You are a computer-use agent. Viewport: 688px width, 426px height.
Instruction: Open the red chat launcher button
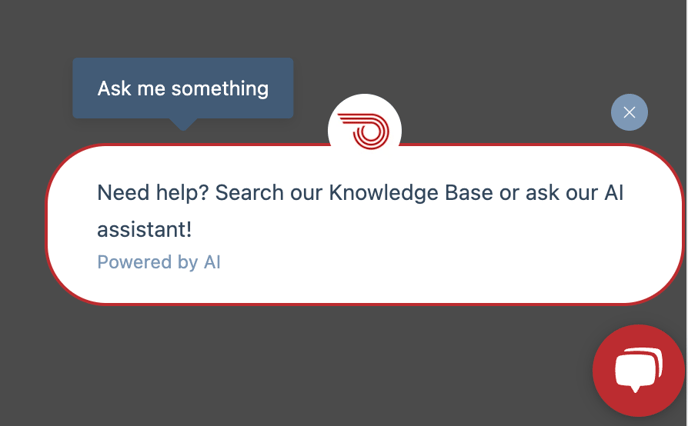(638, 371)
